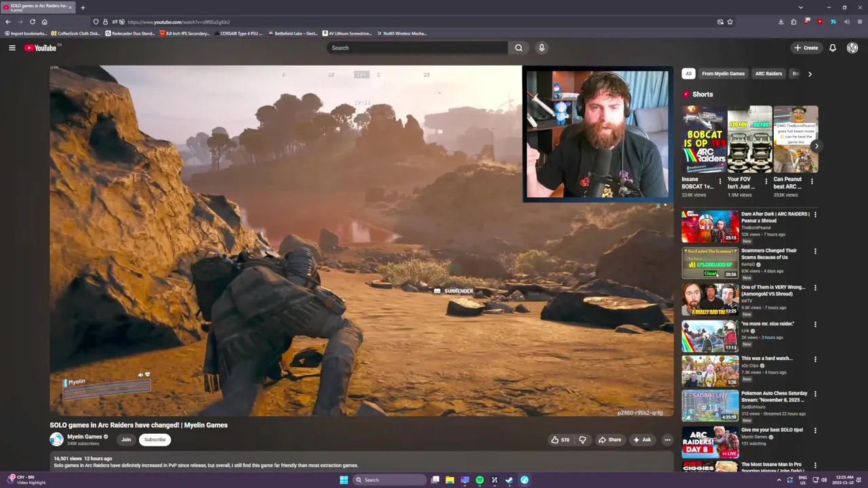Go to the browser home page

(44, 22)
